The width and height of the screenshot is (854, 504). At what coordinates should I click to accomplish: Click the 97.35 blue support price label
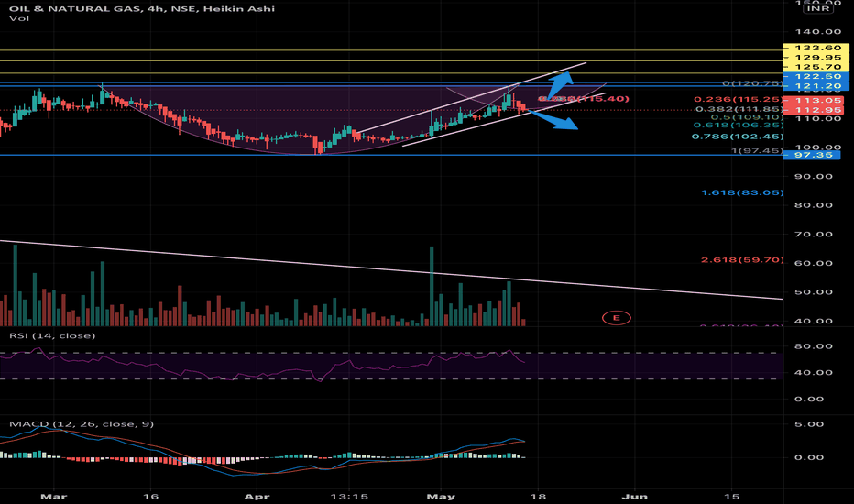pos(813,155)
